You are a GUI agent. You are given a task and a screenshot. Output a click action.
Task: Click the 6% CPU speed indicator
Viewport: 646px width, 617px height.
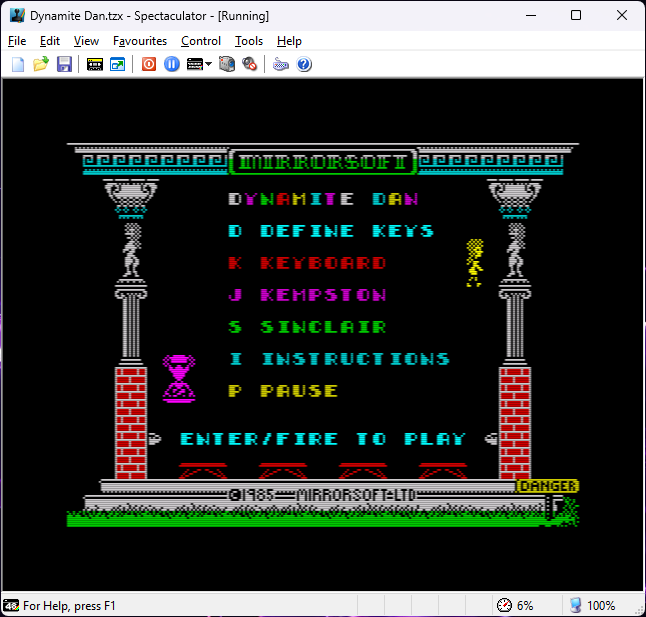click(515, 606)
